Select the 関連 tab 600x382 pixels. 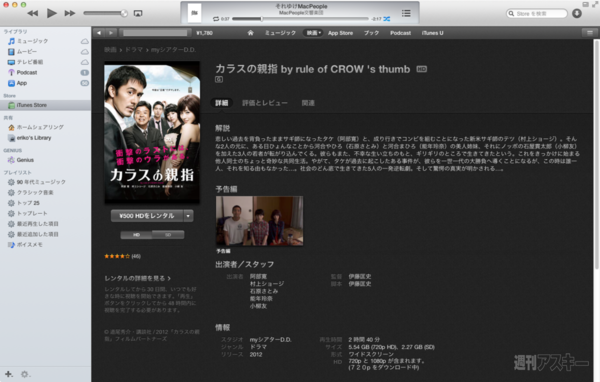click(308, 103)
